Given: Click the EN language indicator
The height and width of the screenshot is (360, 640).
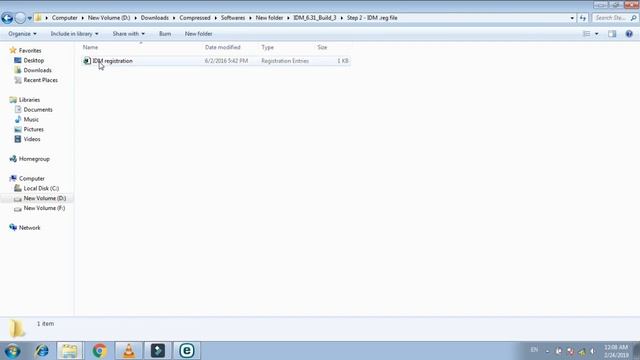Looking at the screenshot, I should [534, 350].
